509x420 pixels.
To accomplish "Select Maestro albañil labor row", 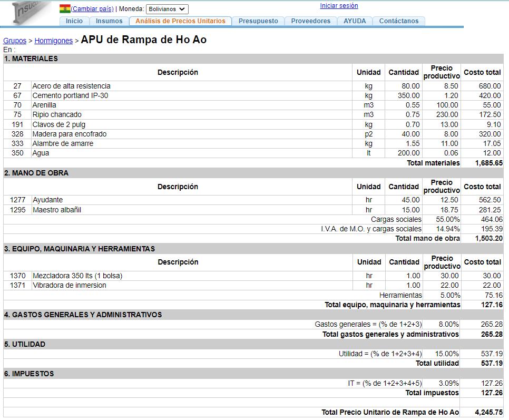I will pos(253,210).
